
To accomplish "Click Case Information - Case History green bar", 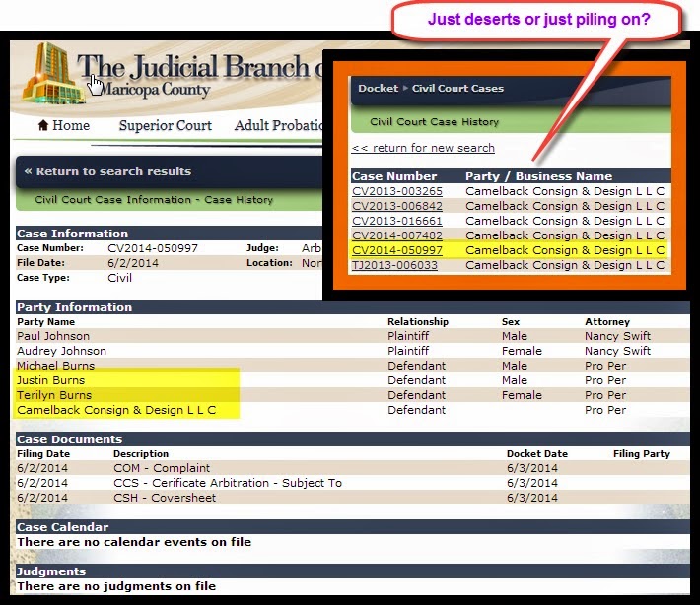I will click(x=170, y=199).
